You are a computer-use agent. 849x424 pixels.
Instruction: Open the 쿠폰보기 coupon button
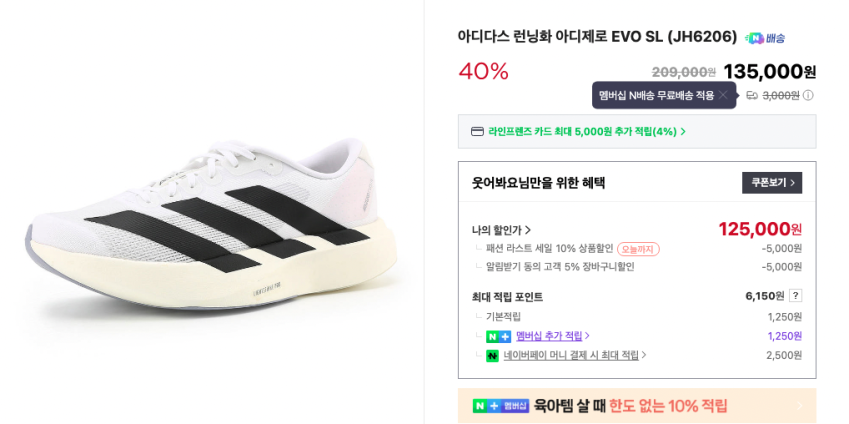(x=771, y=183)
